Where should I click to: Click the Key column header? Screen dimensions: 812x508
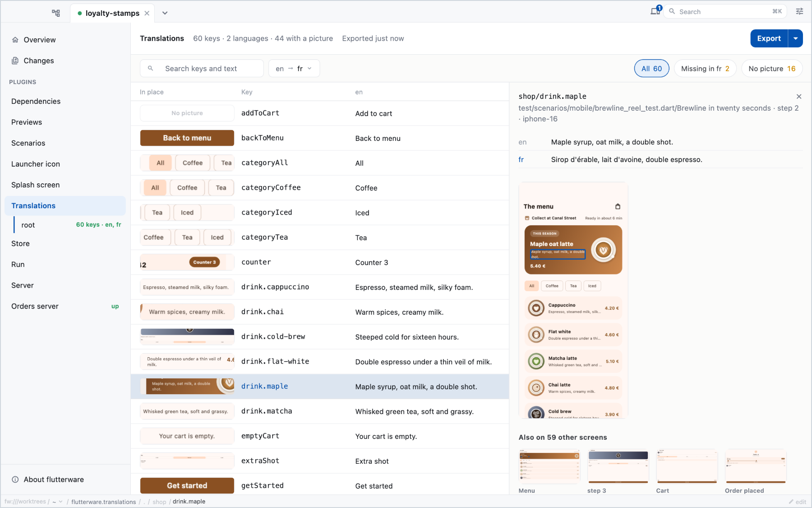coord(247,92)
